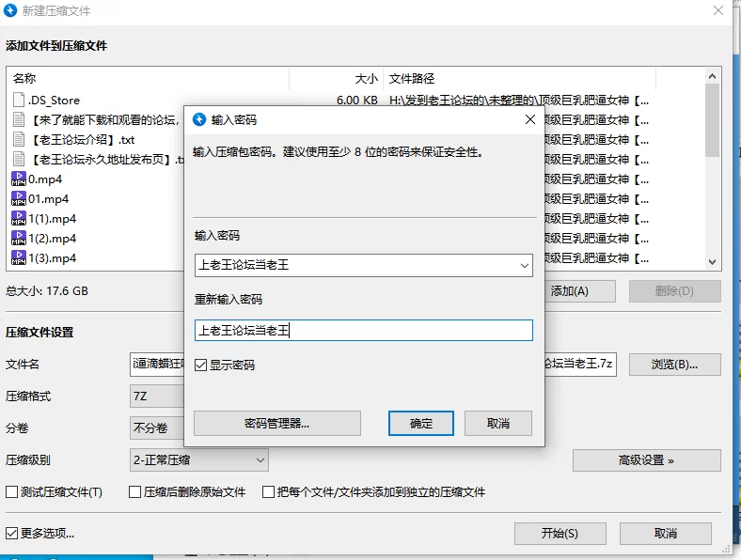The height and width of the screenshot is (560, 741).
Task: Toggle the 显示密码 checkbox
Action: tap(201, 365)
